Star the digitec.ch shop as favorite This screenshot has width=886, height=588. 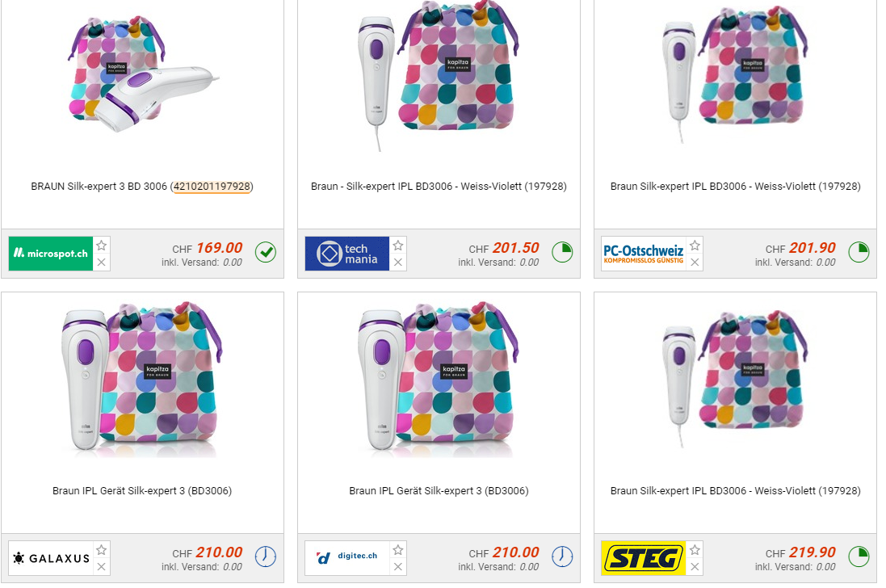coord(398,550)
